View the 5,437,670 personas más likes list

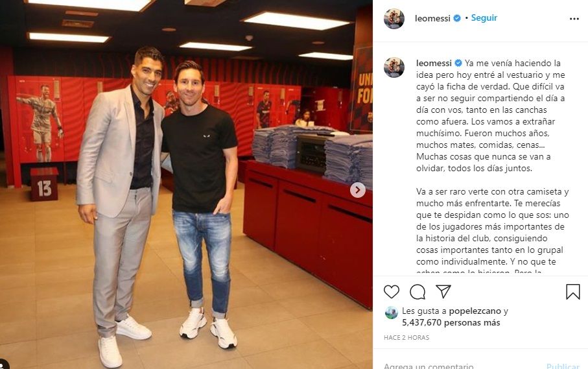(x=451, y=322)
